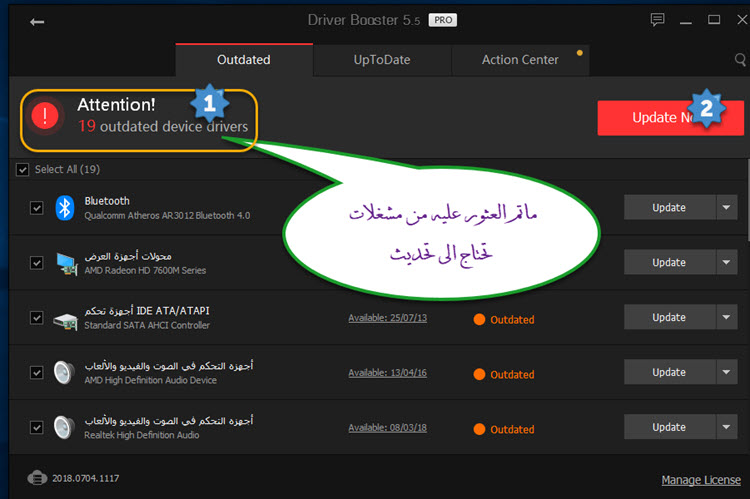Select the AMD Radeon display adapter icon
Image resolution: width=750 pixels, height=499 pixels.
66,264
